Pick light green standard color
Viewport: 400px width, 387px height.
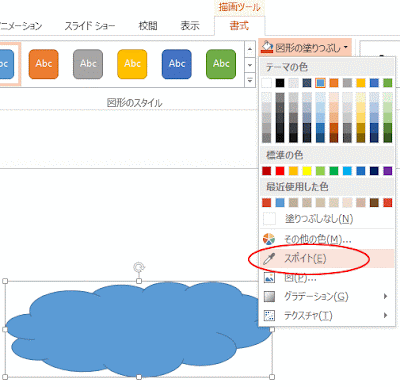320,171
